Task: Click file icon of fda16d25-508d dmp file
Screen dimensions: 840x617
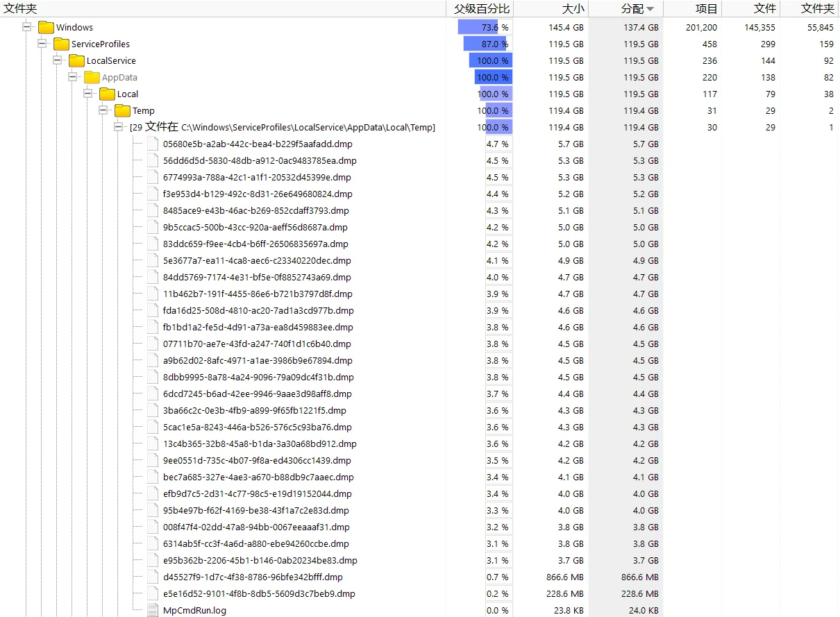Action: [x=153, y=310]
